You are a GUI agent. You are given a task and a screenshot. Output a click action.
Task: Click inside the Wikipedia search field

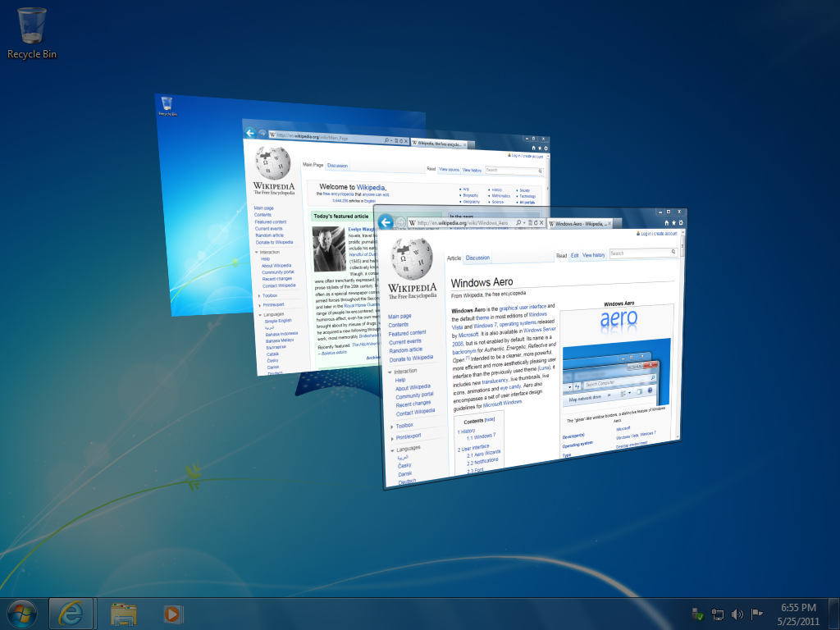pos(636,253)
